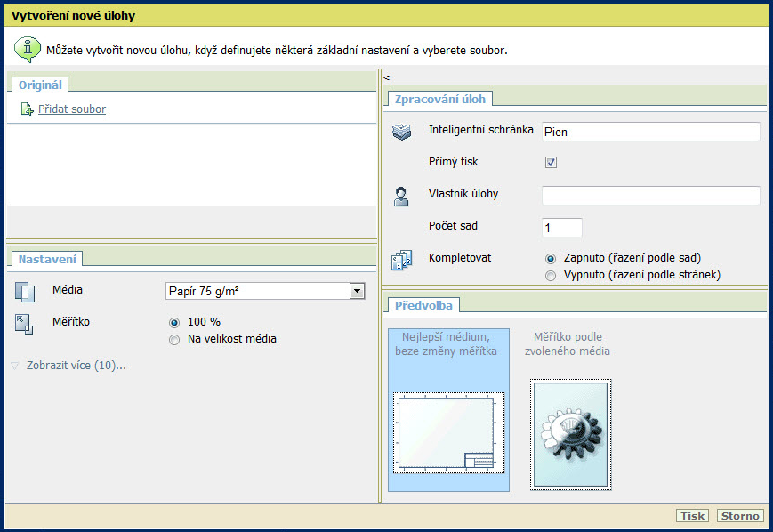773x532 pixels.
Task: Click the Počet sad number field
Action: (562, 228)
